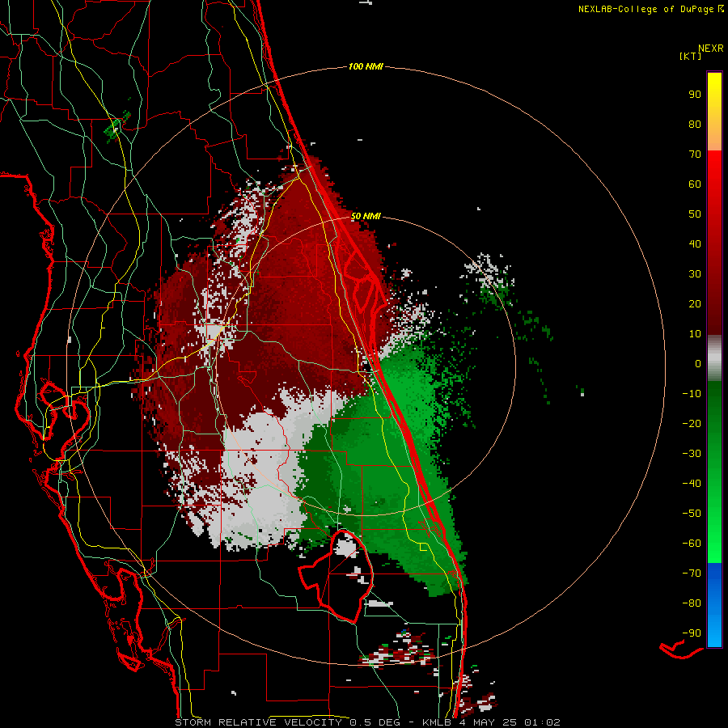Viewport: 728px width, 728px height.
Task: Click the -60 value on the scale
Action: (692, 544)
